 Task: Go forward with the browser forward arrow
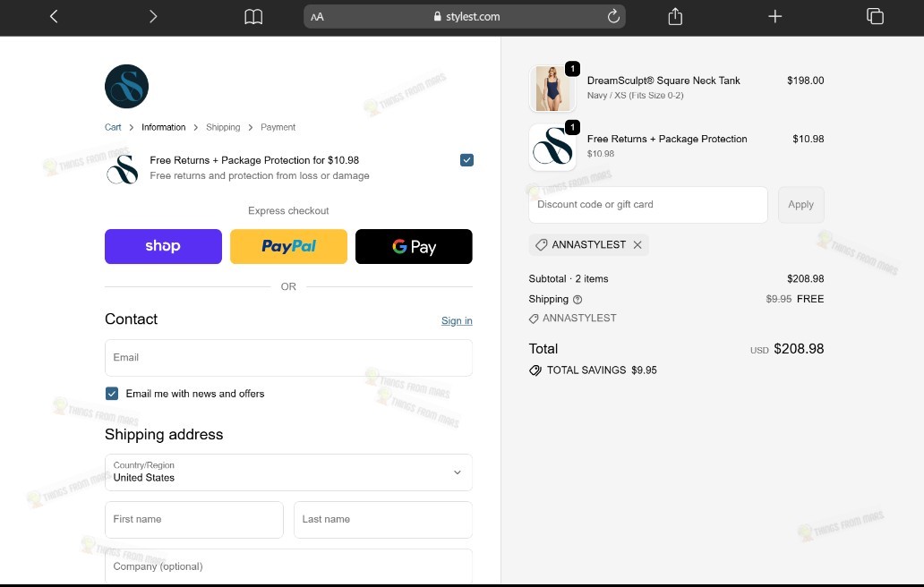pos(153,16)
